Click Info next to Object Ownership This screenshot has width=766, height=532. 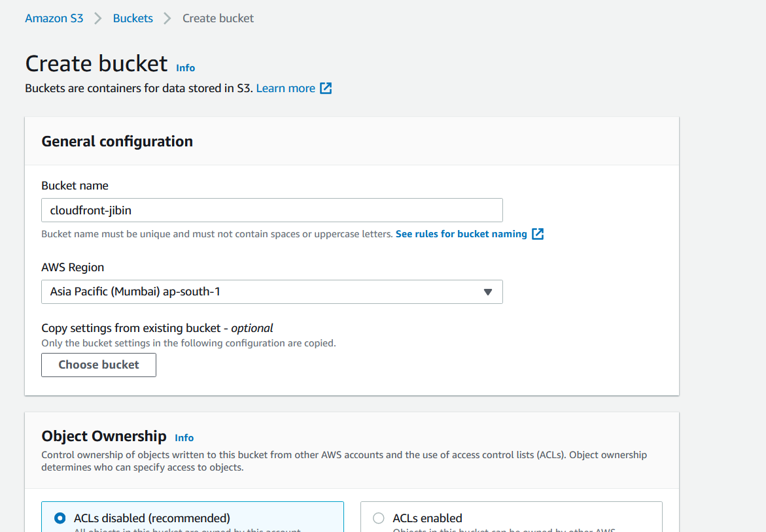coord(184,437)
